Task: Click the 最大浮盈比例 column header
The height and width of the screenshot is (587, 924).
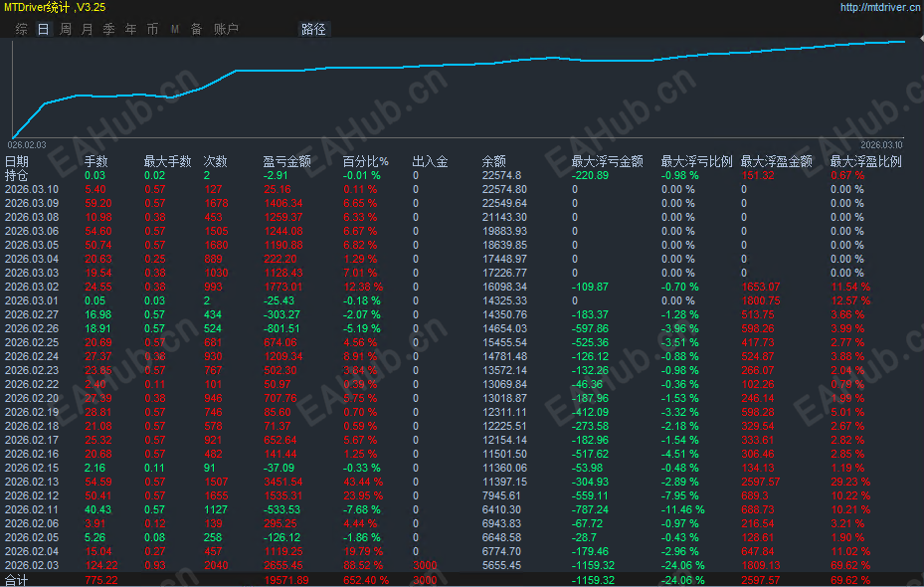Action: pyautogui.click(x=865, y=161)
